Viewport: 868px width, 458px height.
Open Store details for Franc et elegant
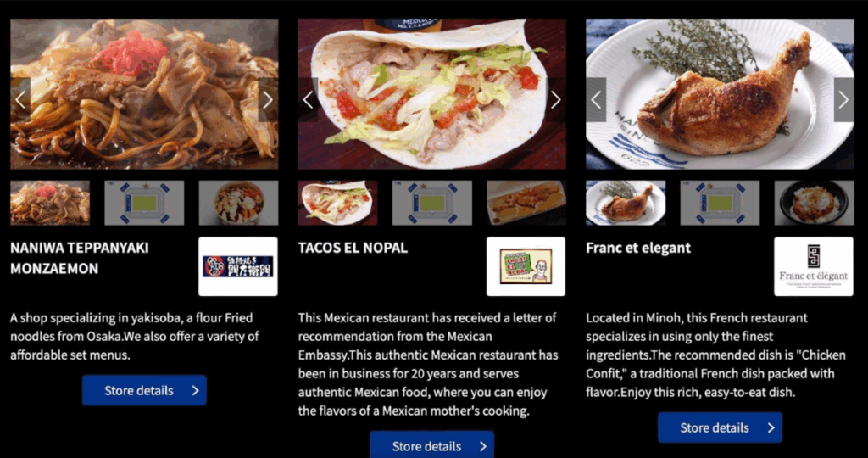click(721, 427)
